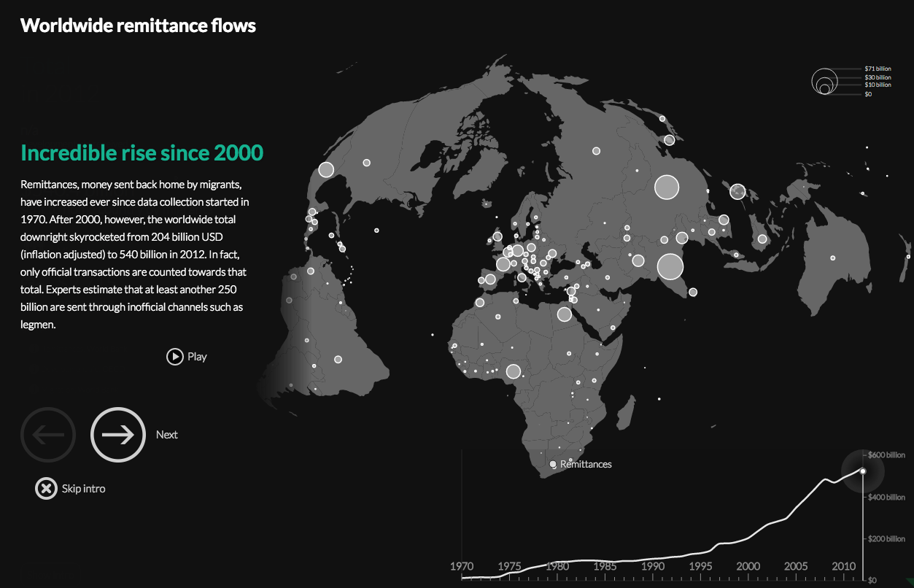Select the large bubble in West Africa
Viewport: 914px width, 588px height.
click(513, 371)
